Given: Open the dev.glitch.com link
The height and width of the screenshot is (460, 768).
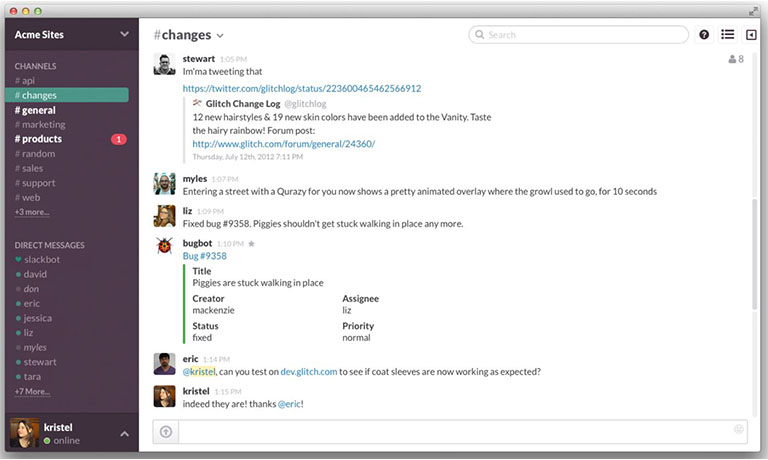Looking at the screenshot, I should (309, 372).
